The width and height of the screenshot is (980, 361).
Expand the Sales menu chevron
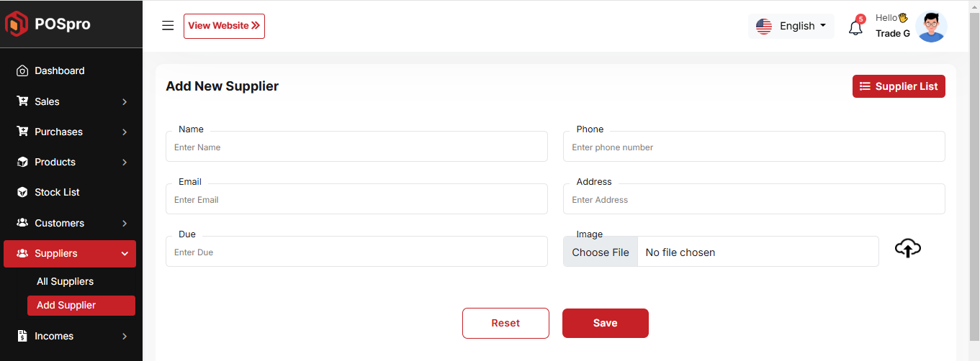[125, 102]
